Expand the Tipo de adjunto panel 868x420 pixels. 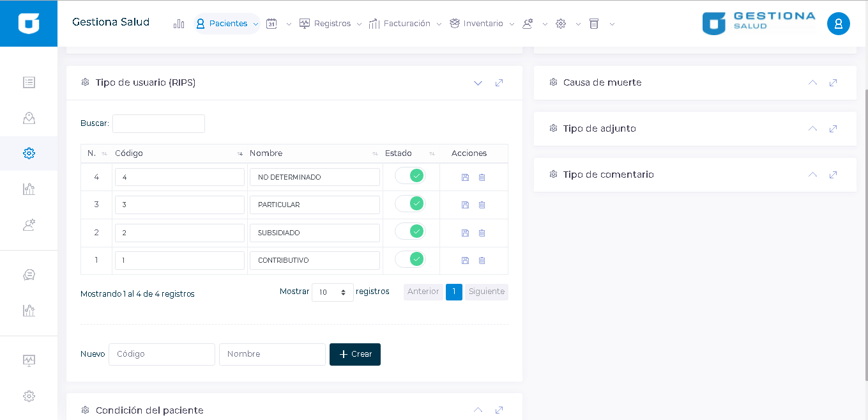pos(812,128)
